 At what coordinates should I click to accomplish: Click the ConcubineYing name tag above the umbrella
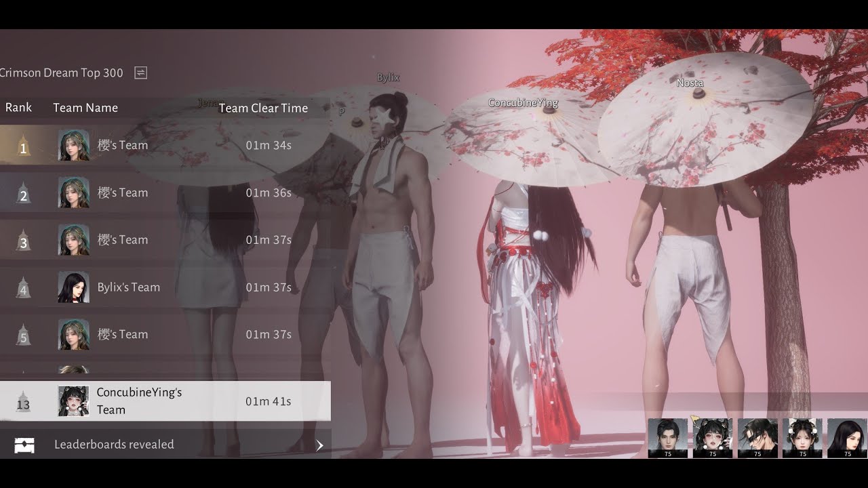523,103
